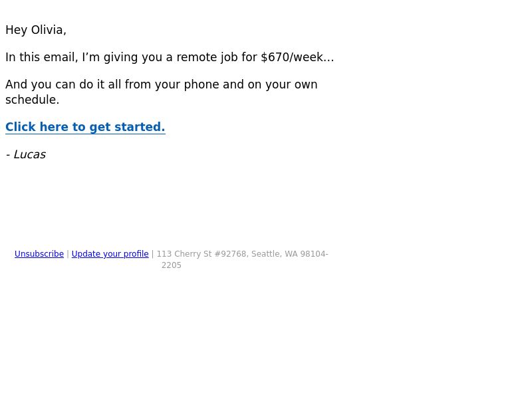Click the '- Lucas' signature
This screenshot has height=399, width=532.
(26, 154)
